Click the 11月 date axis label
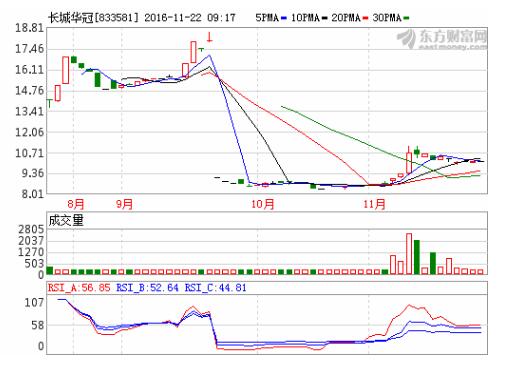 (x=374, y=204)
